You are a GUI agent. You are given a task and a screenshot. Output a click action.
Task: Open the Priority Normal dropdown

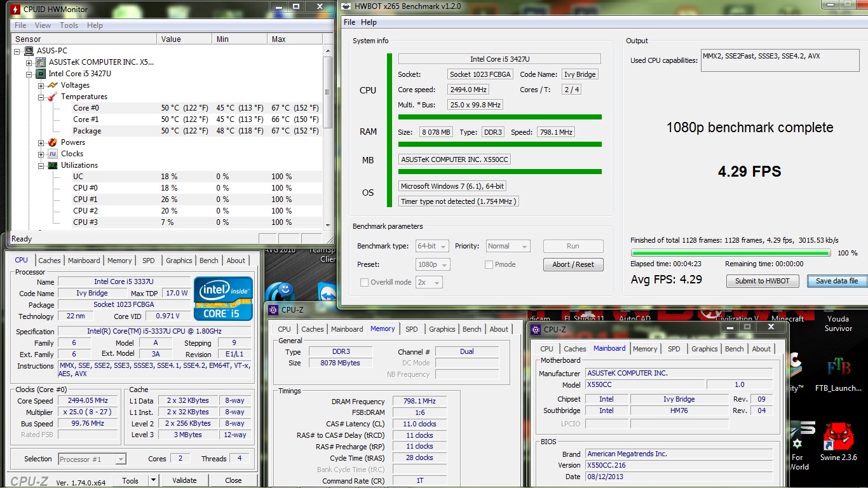pyautogui.click(x=508, y=246)
